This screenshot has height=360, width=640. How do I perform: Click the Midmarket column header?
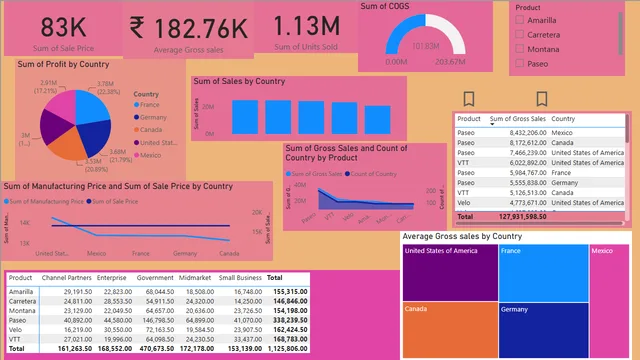(x=195, y=278)
